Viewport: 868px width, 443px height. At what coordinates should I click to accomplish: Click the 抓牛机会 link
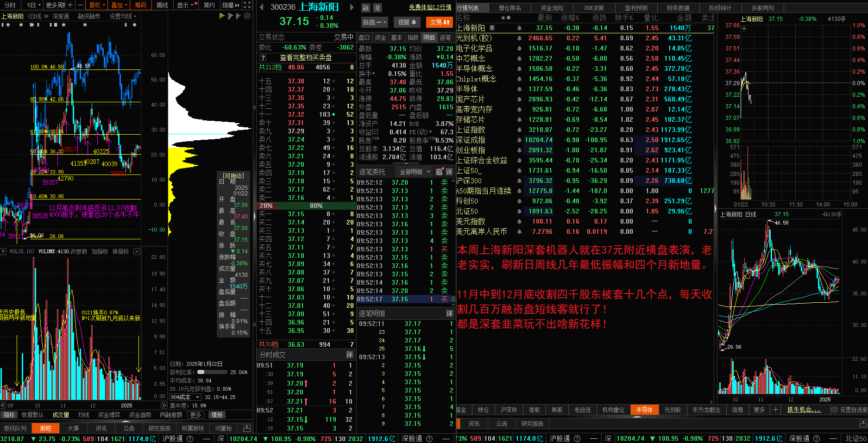[x=804, y=410]
